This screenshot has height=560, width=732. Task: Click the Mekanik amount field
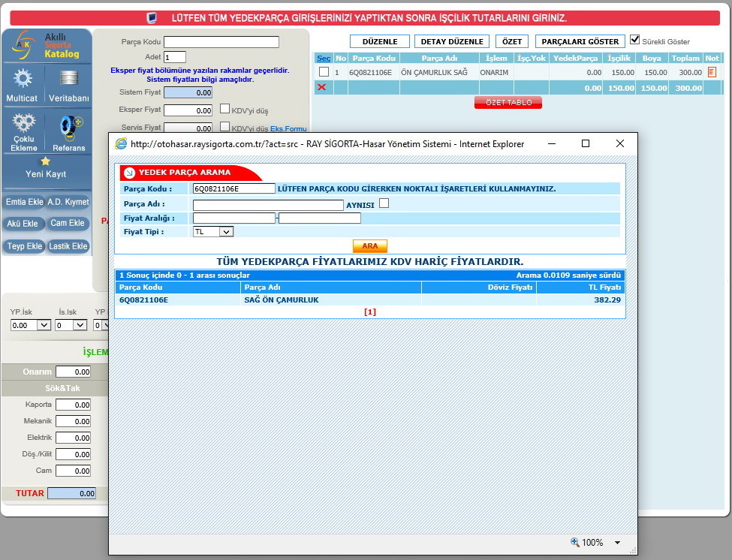point(74,421)
